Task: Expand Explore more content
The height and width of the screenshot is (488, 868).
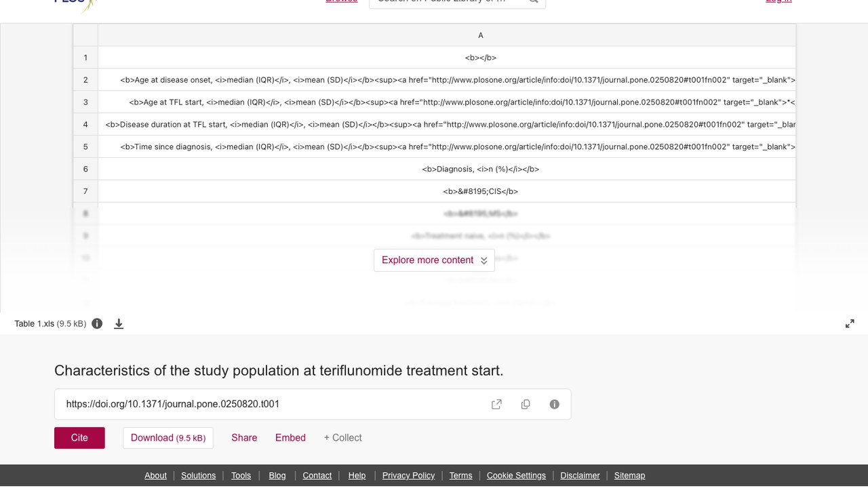Action: click(434, 260)
